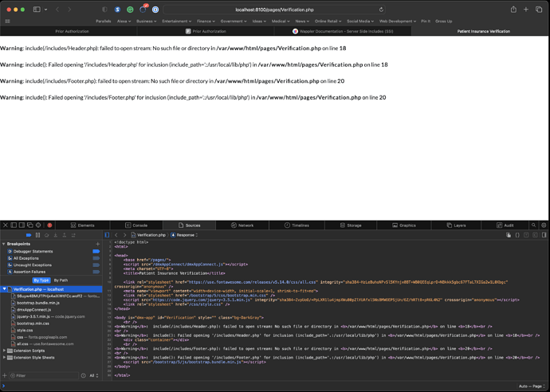
Task: Dock inspector to the left side
Action: [14, 225]
